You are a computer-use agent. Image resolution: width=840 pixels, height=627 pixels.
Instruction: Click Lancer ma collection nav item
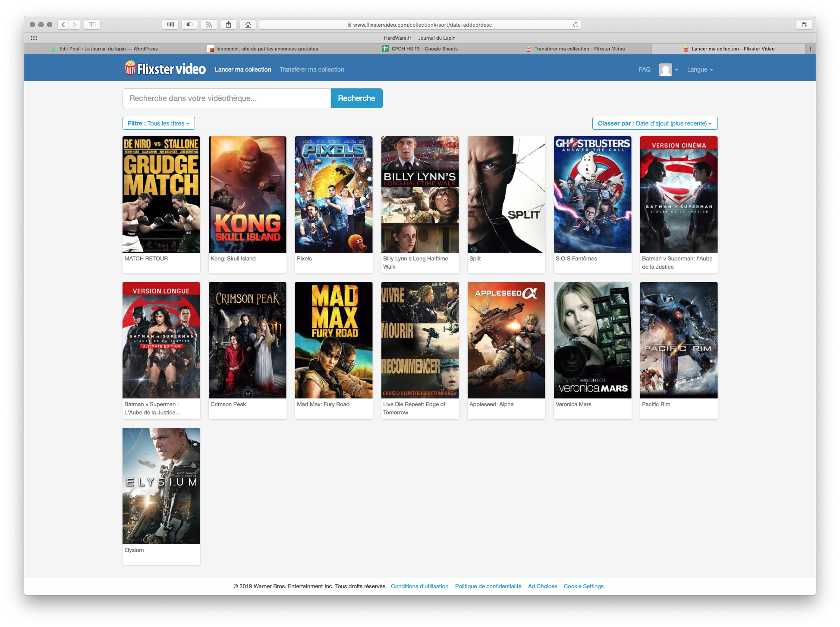(243, 69)
